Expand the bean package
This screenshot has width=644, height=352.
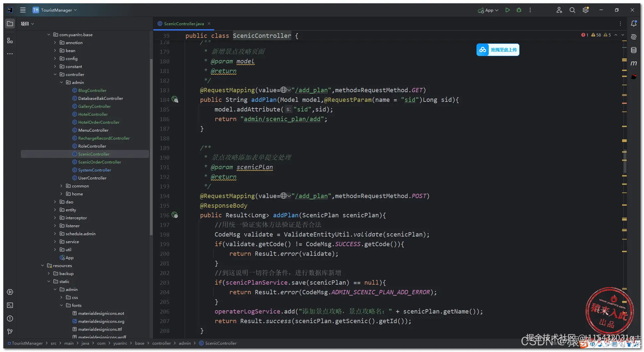click(x=55, y=50)
